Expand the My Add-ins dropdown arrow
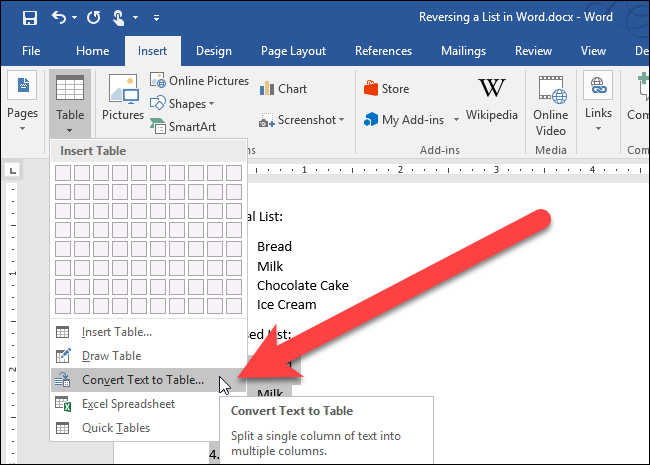 click(x=456, y=119)
